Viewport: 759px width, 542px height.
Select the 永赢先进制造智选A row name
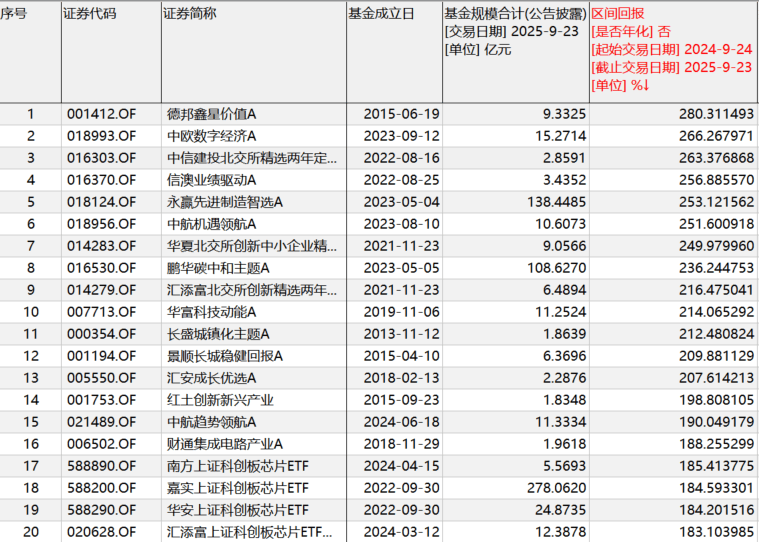coord(225,202)
